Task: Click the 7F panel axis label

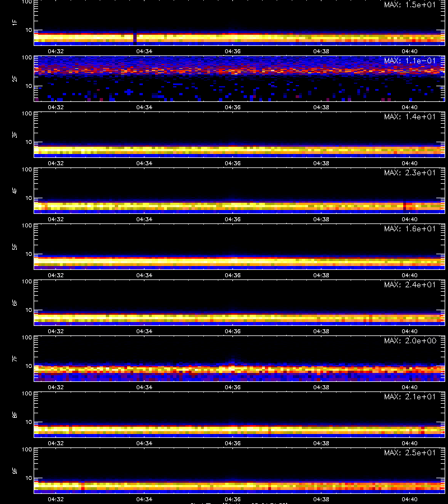Action: pos(15,358)
